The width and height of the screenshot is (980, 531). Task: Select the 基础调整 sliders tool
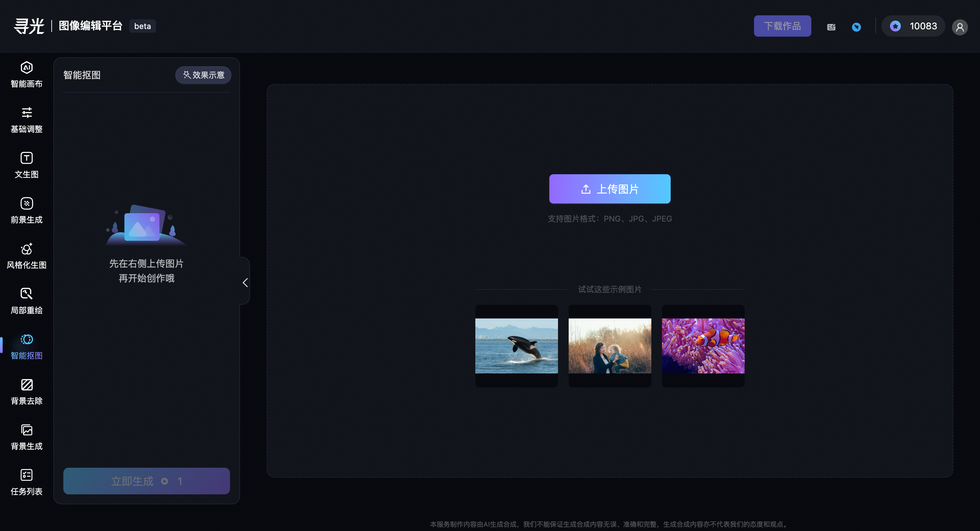click(x=27, y=120)
